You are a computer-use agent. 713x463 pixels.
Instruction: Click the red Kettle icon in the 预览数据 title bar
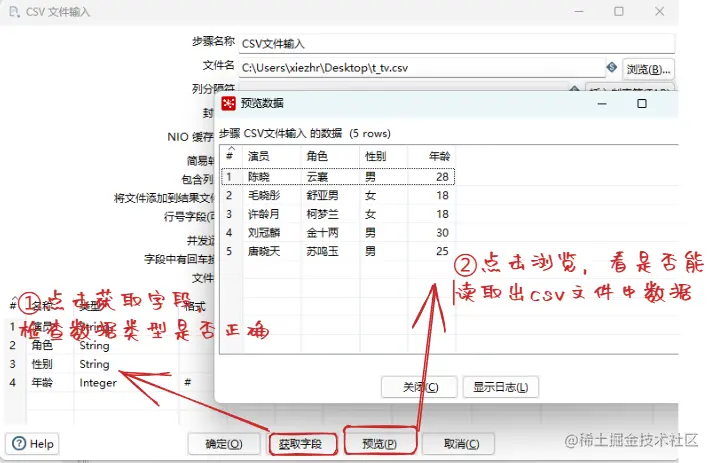[228, 103]
